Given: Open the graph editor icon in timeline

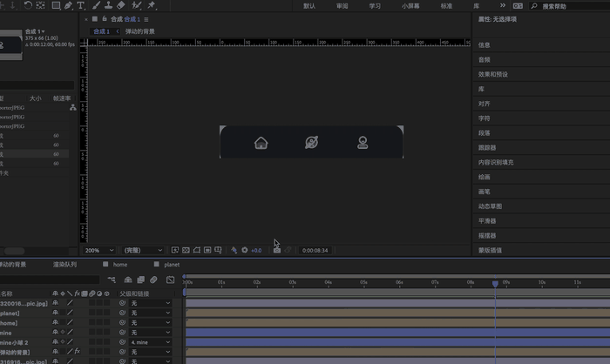Looking at the screenshot, I should coord(171,280).
